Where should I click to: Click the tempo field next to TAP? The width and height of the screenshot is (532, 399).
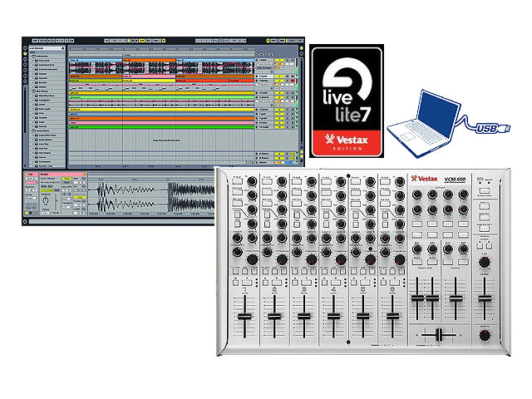[43, 41]
